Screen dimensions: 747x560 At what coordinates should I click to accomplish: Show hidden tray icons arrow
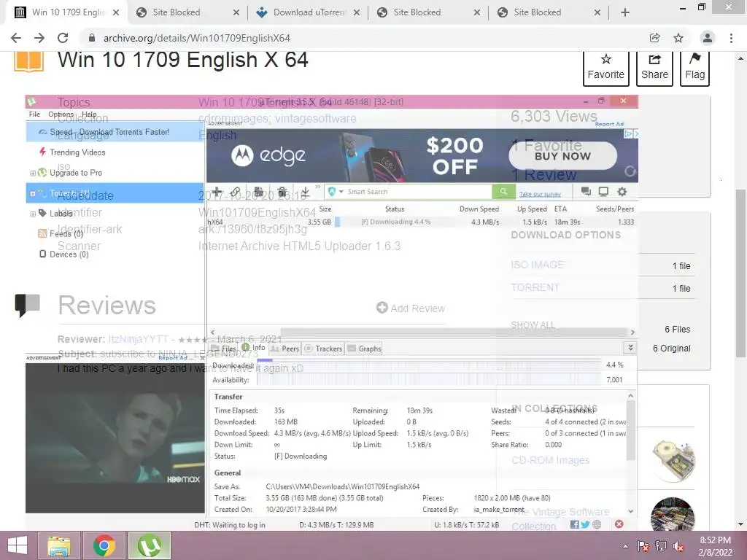(625, 546)
